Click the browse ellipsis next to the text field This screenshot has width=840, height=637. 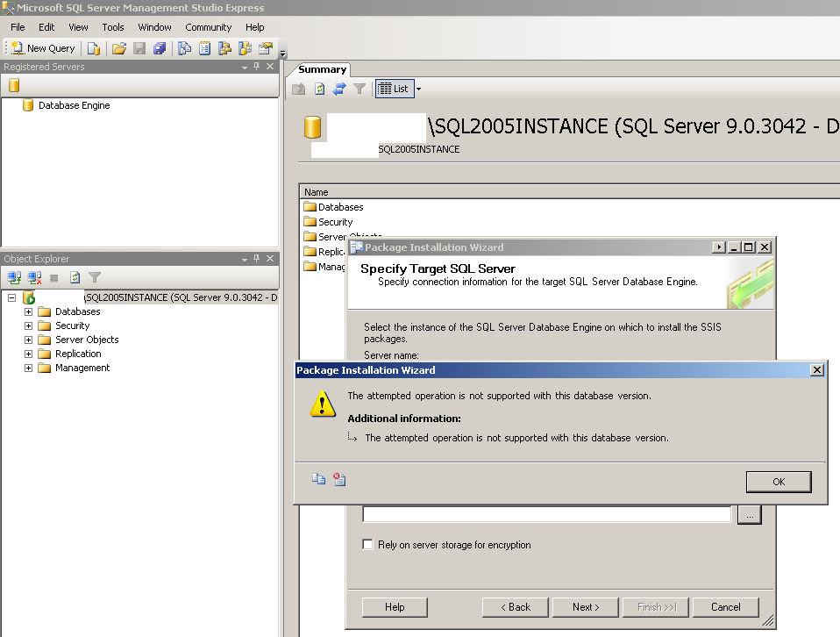coord(749,515)
